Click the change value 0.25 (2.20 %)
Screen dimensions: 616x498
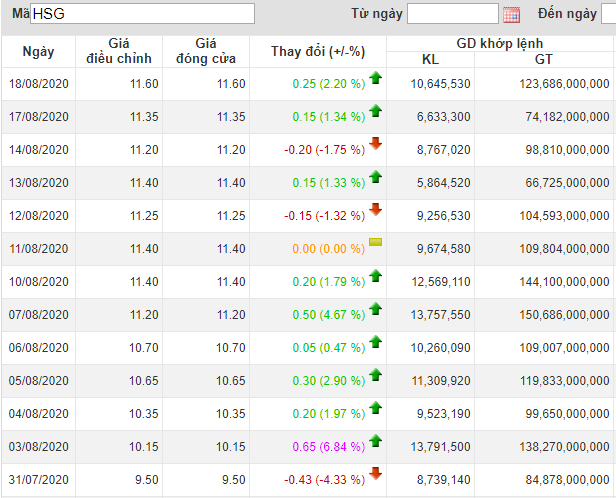[x=329, y=84]
